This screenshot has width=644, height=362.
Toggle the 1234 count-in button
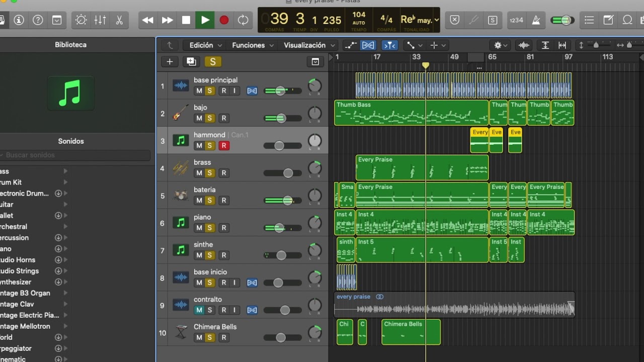[x=516, y=20]
